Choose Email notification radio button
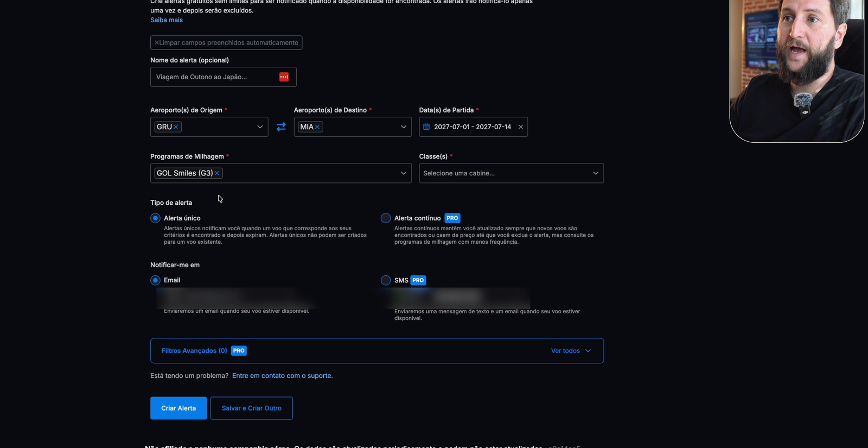 (x=156, y=281)
